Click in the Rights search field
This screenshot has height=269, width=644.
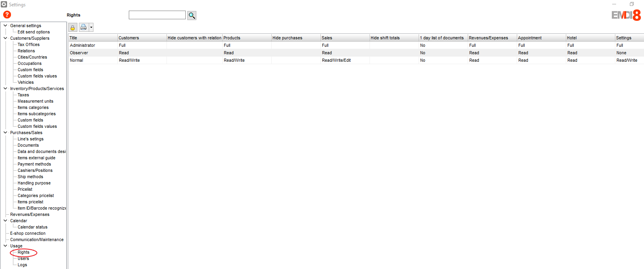click(x=157, y=15)
